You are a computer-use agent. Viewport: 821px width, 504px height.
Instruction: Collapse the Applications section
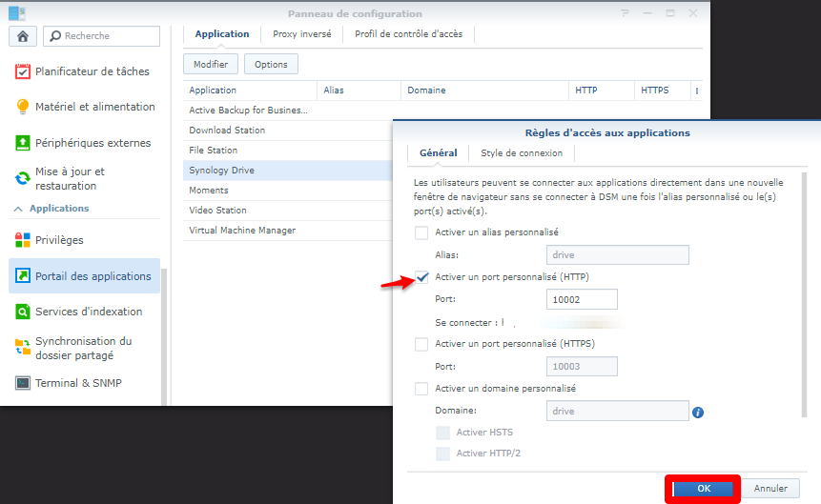coord(18,209)
